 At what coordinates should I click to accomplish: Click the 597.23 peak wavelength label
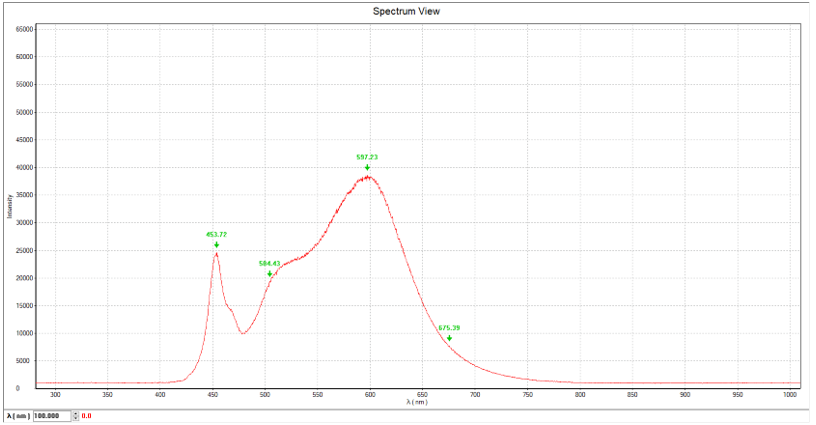[x=367, y=157]
